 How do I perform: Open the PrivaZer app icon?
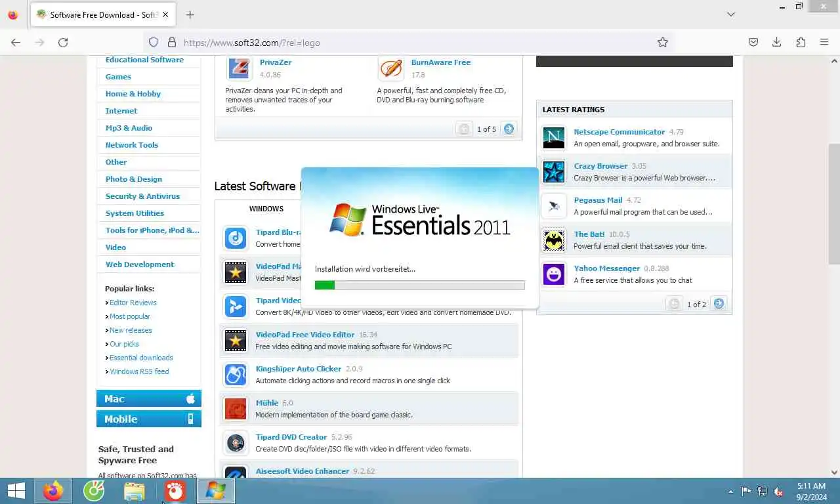(239, 68)
